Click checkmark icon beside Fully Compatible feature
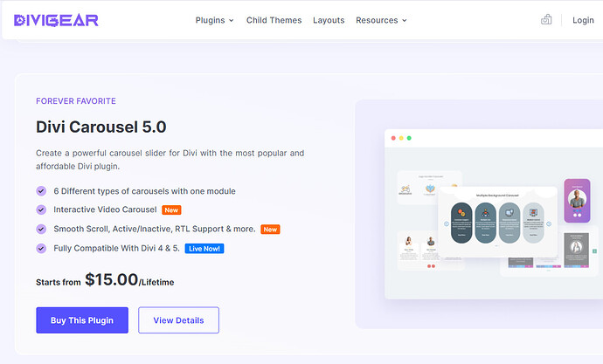Viewport: 603px width, 364px height. [41, 249]
